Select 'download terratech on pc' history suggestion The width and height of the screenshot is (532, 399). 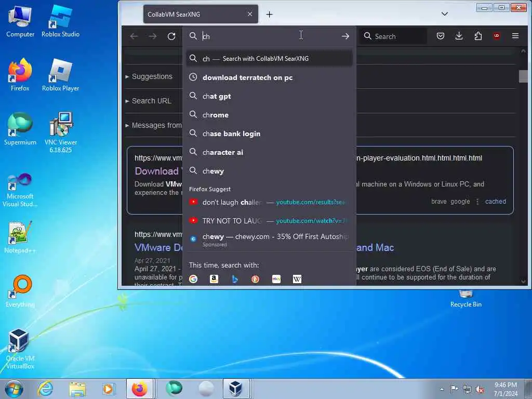coord(270,77)
